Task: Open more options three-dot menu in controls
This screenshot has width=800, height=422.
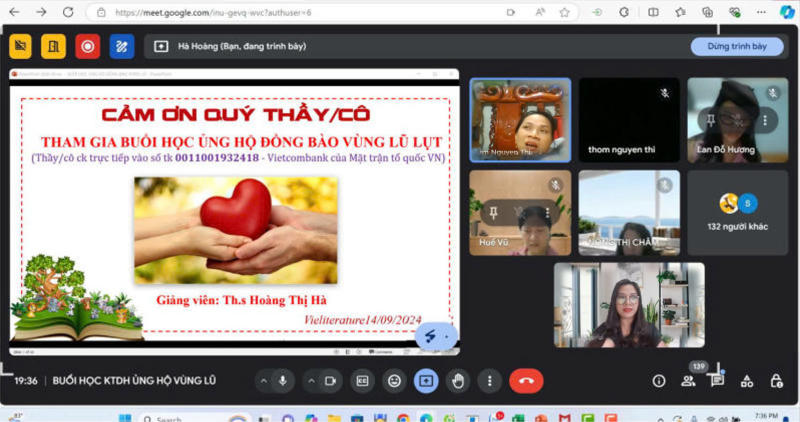Action: (x=490, y=381)
